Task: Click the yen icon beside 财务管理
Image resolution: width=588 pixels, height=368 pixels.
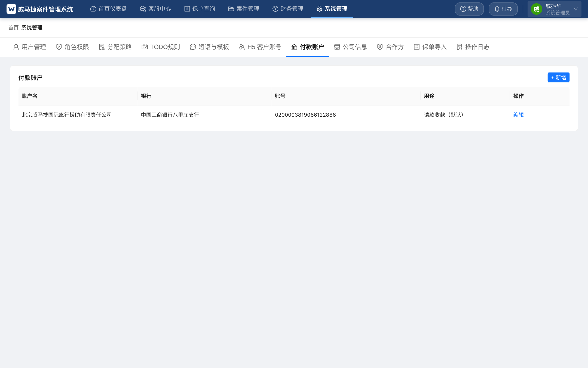Action: [275, 9]
